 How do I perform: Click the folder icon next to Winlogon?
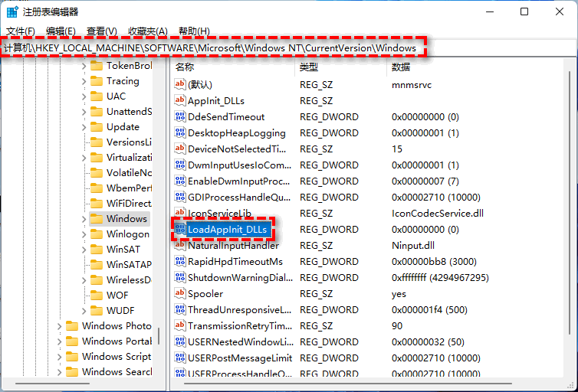(x=96, y=234)
